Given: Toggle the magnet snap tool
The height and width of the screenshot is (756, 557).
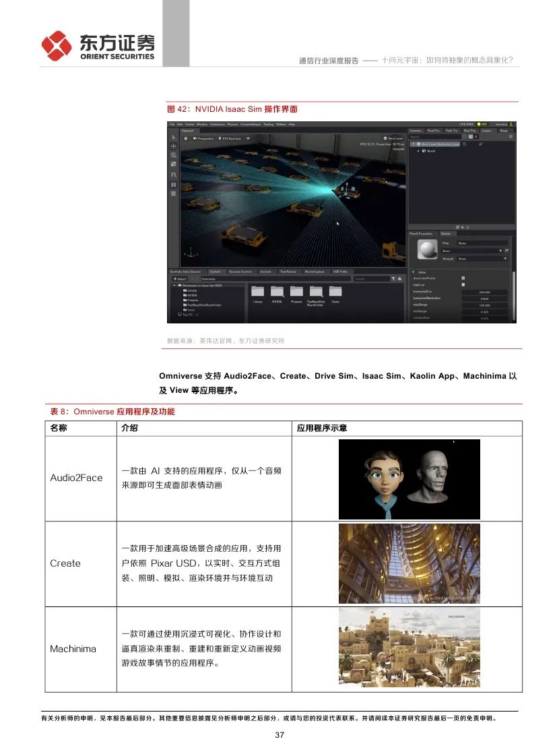Looking at the screenshot, I should coord(174,175).
